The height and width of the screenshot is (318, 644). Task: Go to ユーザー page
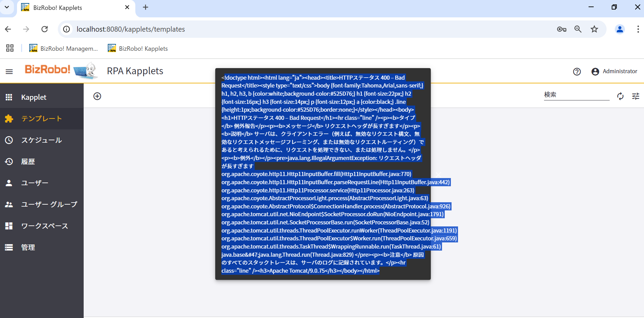pos(35,183)
